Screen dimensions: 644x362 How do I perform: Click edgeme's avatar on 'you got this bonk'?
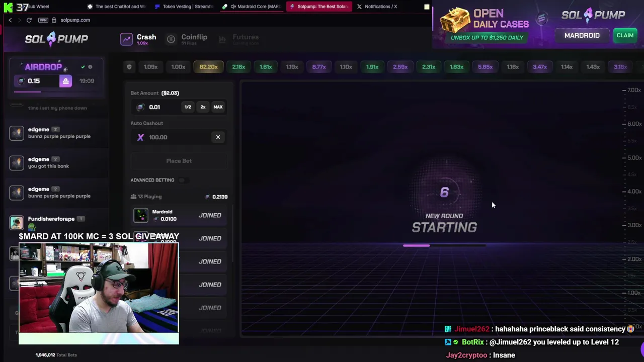pyautogui.click(x=17, y=162)
